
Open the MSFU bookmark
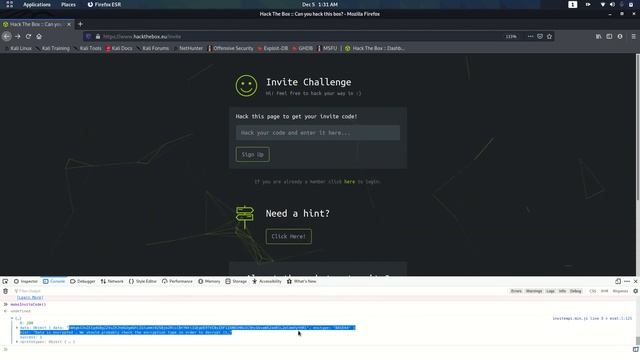click(328, 48)
